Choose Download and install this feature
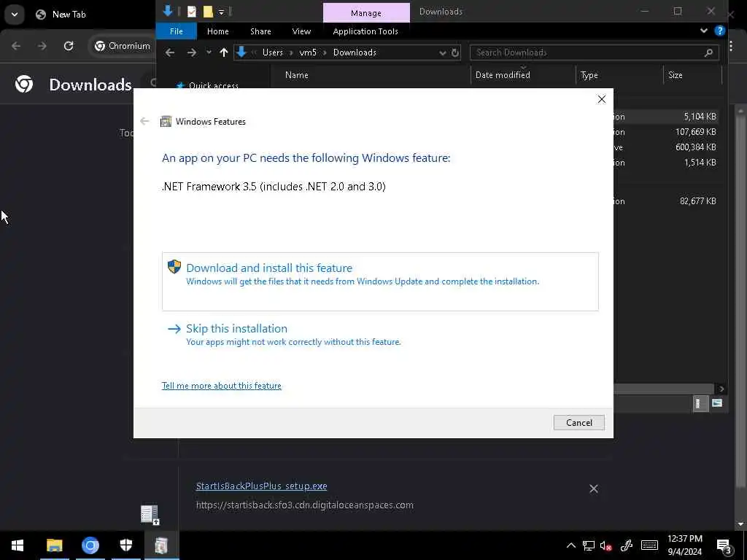747x560 pixels. [379, 281]
